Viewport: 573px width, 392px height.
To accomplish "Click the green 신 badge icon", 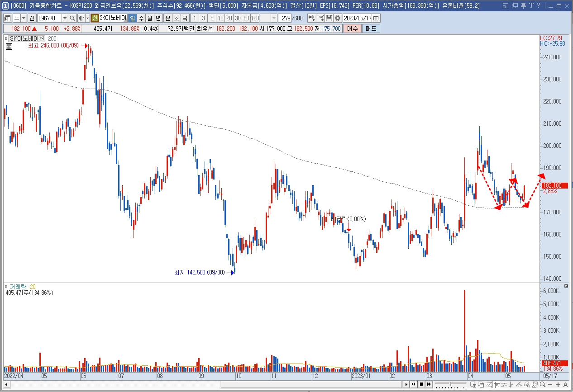I will point(95,18).
